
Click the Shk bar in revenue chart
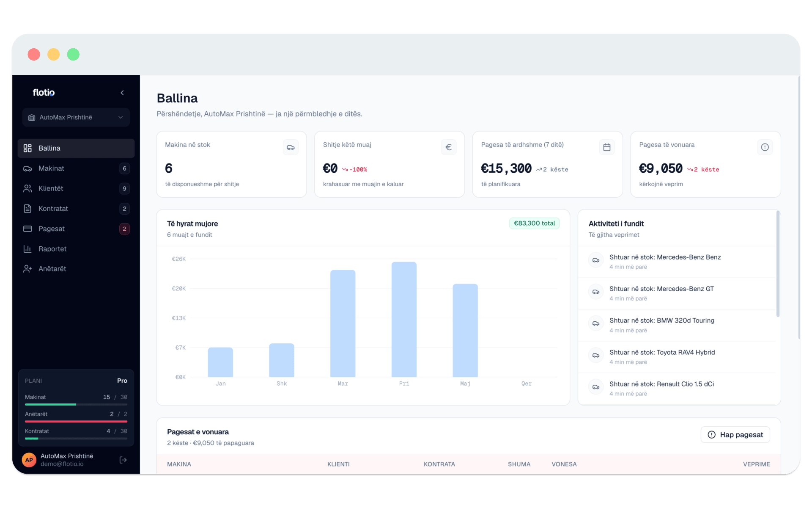(x=282, y=360)
